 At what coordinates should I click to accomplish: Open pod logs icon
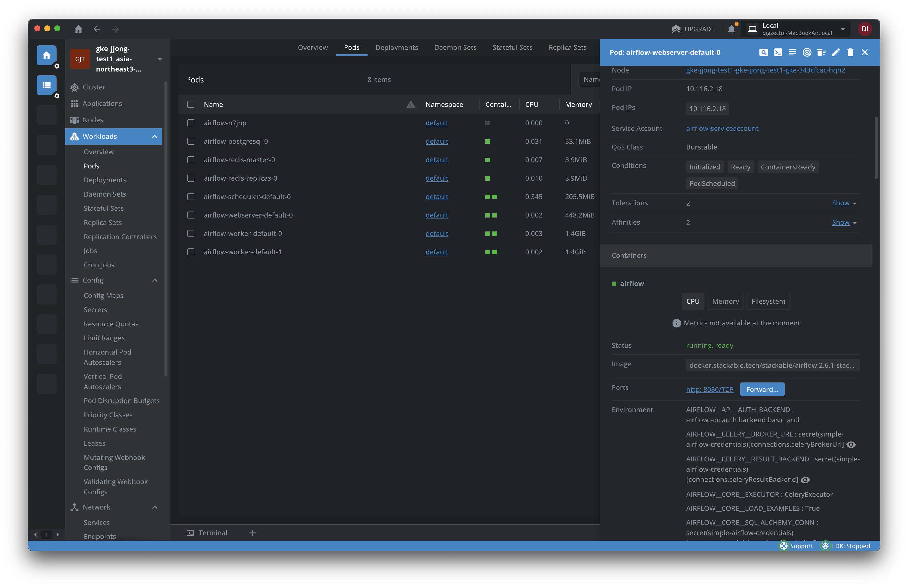click(x=792, y=53)
